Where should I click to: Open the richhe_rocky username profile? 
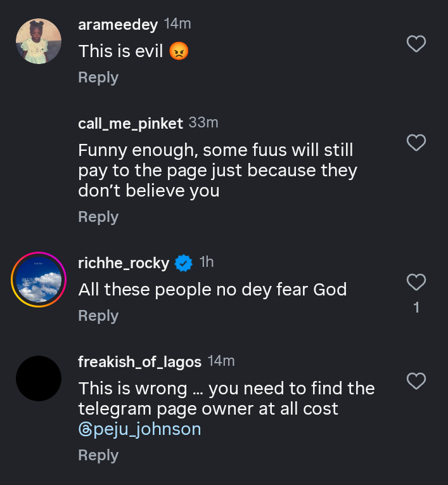pyautogui.click(x=124, y=263)
